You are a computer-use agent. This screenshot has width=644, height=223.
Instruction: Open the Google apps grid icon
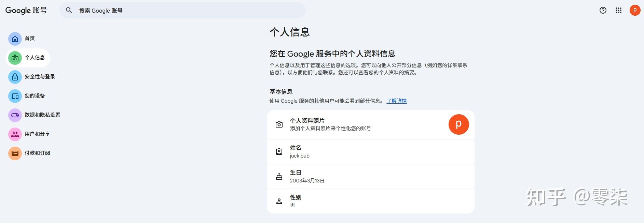[x=619, y=10]
